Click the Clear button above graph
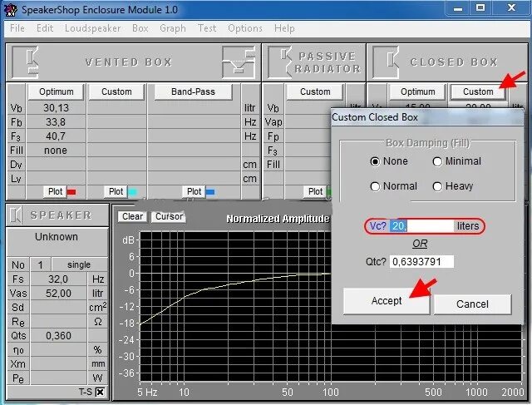Viewport: 532px width, 405px height. 132,216
